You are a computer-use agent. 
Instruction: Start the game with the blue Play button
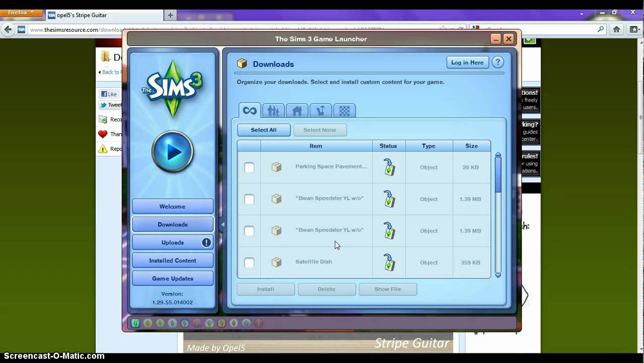pos(172,151)
